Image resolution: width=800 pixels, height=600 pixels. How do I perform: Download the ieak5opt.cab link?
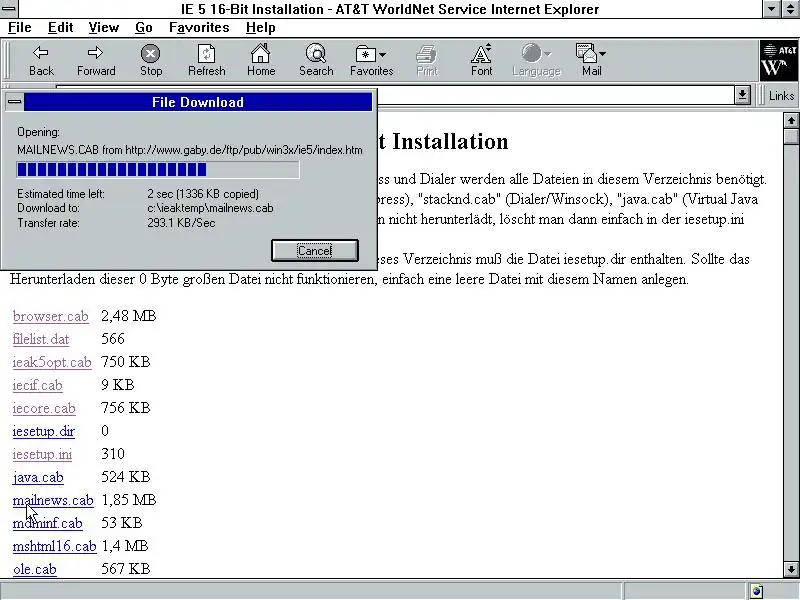[x=52, y=362]
